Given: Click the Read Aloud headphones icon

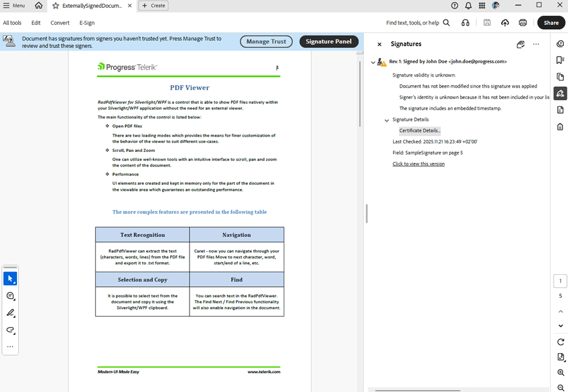Looking at the screenshot, I should 465,22.
